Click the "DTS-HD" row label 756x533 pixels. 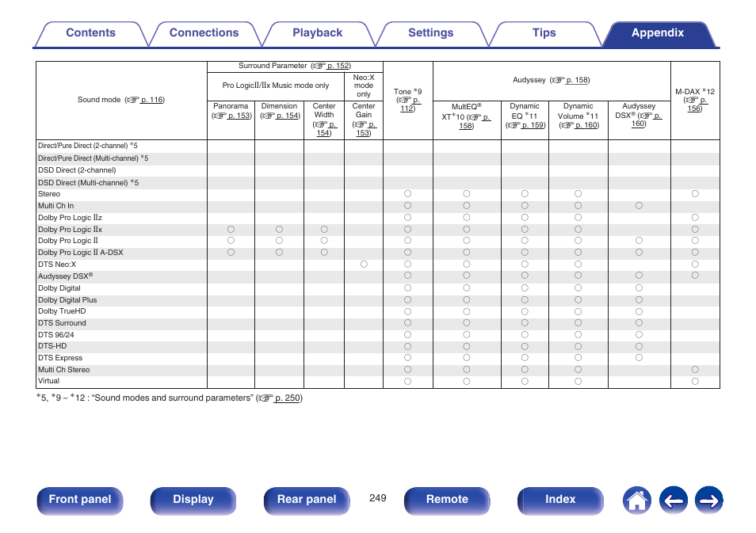click(x=52, y=346)
